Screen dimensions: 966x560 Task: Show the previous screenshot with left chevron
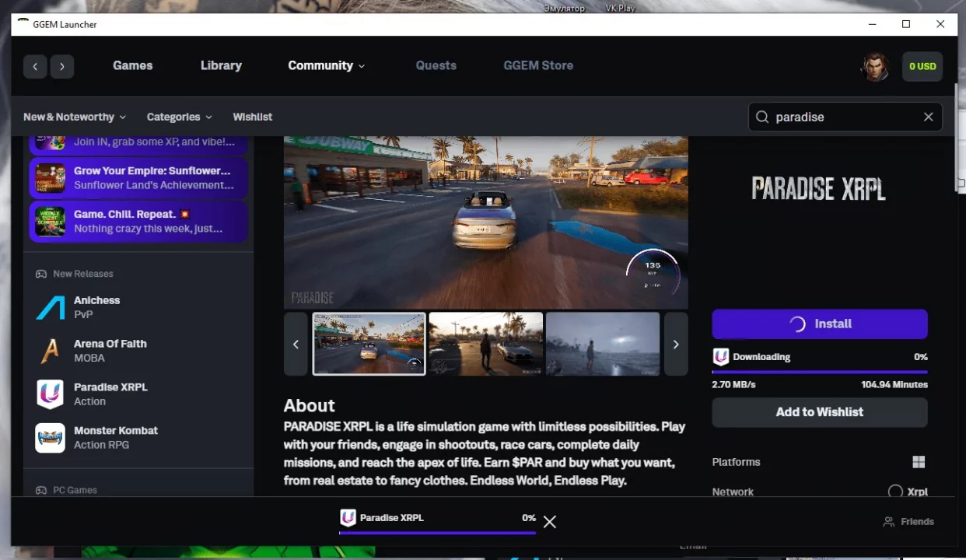(296, 344)
